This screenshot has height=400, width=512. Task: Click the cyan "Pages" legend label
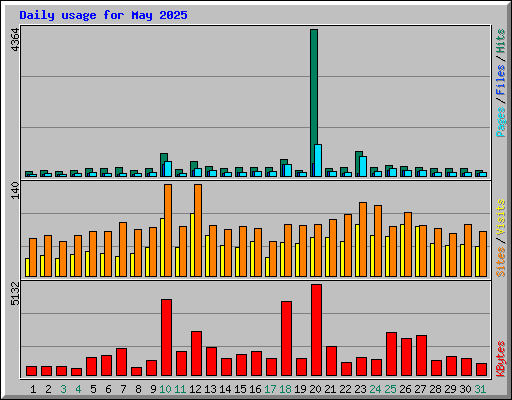pos(500,122)
